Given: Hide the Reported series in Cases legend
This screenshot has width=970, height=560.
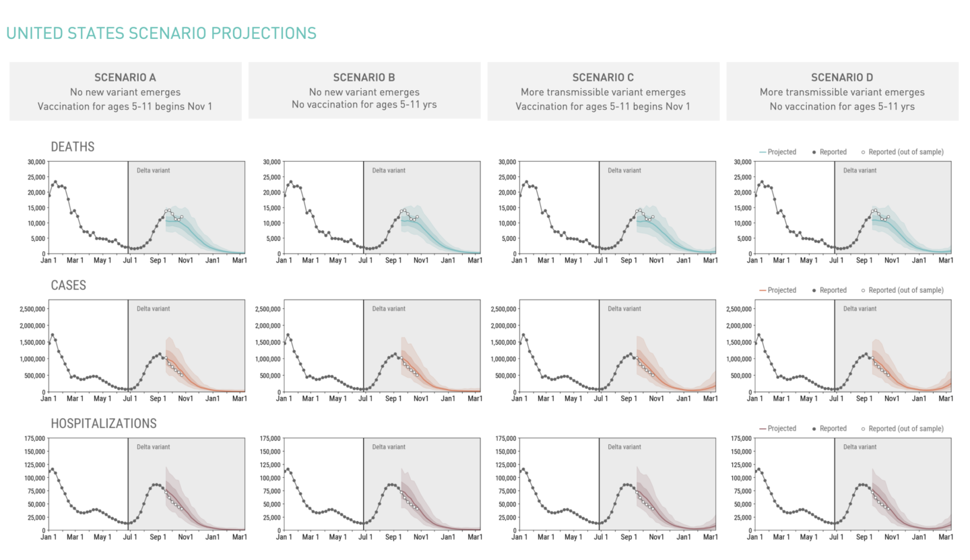Looking at the screenshot, I should click(829, 290).
